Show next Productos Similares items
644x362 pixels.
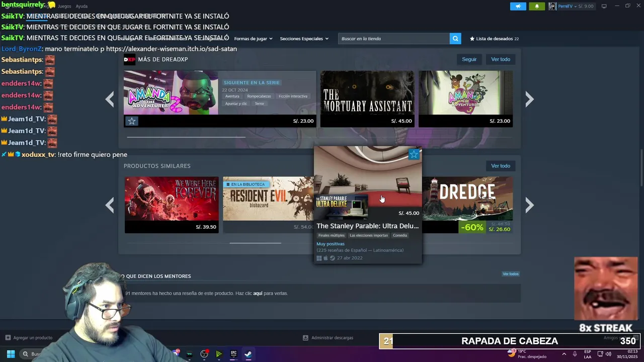529,205
